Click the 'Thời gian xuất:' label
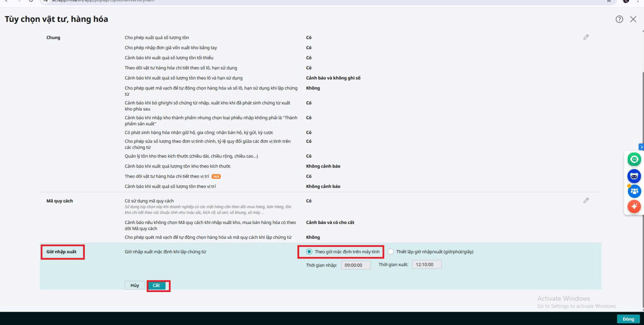The height and width of the screenshot is (325, 644). point(393,265)
